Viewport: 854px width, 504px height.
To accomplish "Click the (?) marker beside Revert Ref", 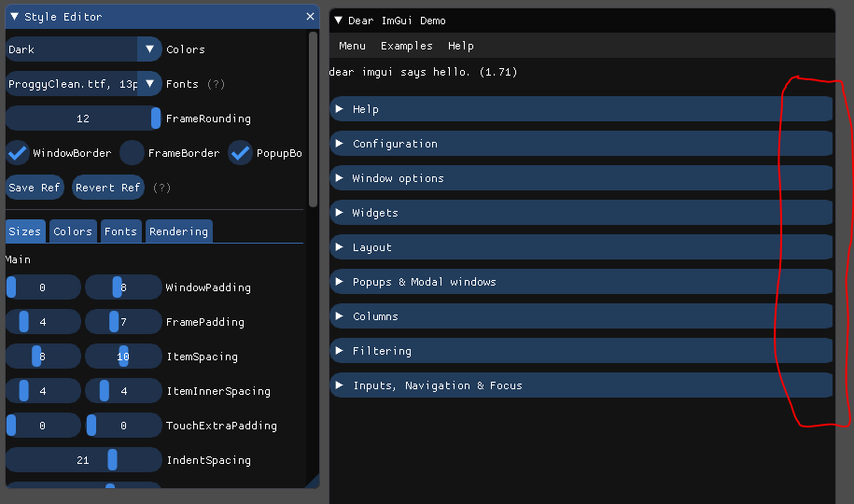I will point(161,188).
